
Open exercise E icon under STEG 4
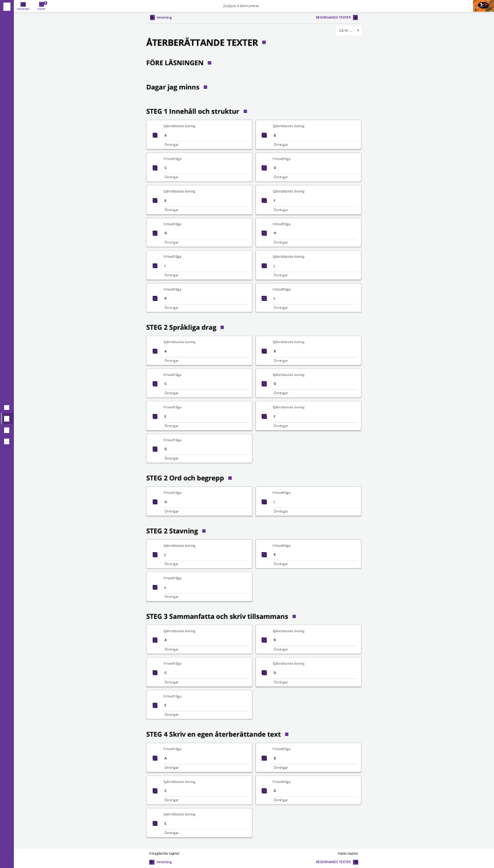(x=155, y=823)
